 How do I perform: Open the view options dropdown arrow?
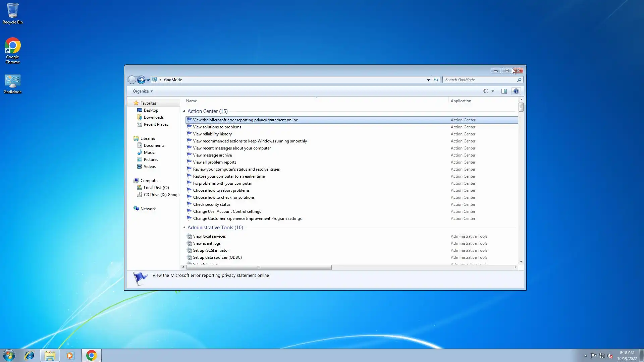click(493, 91)
